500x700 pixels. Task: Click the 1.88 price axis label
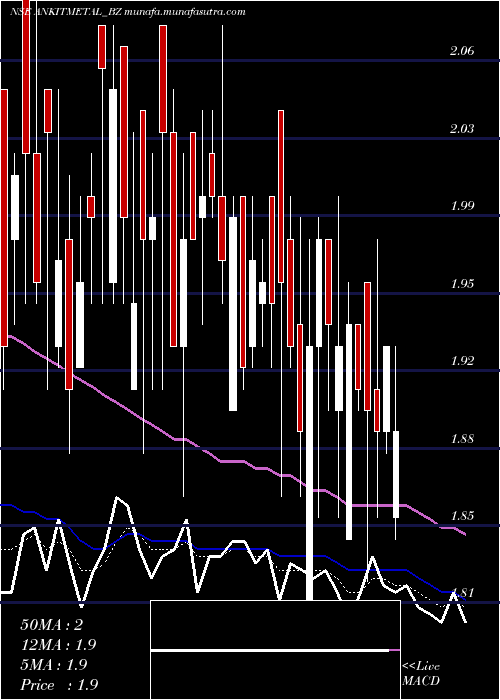(462, 439)
